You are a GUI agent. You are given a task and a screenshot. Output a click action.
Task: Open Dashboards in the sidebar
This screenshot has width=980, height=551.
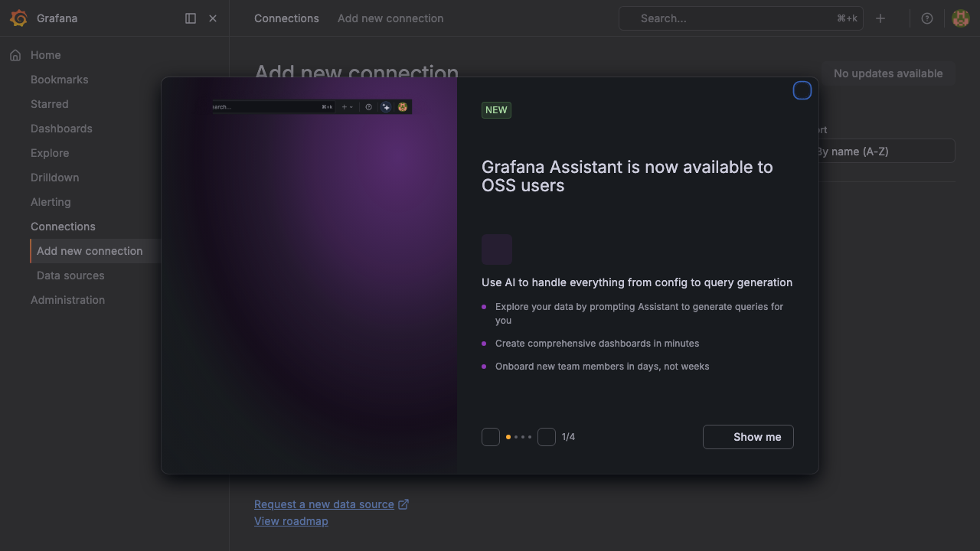(x=61, y=129)
